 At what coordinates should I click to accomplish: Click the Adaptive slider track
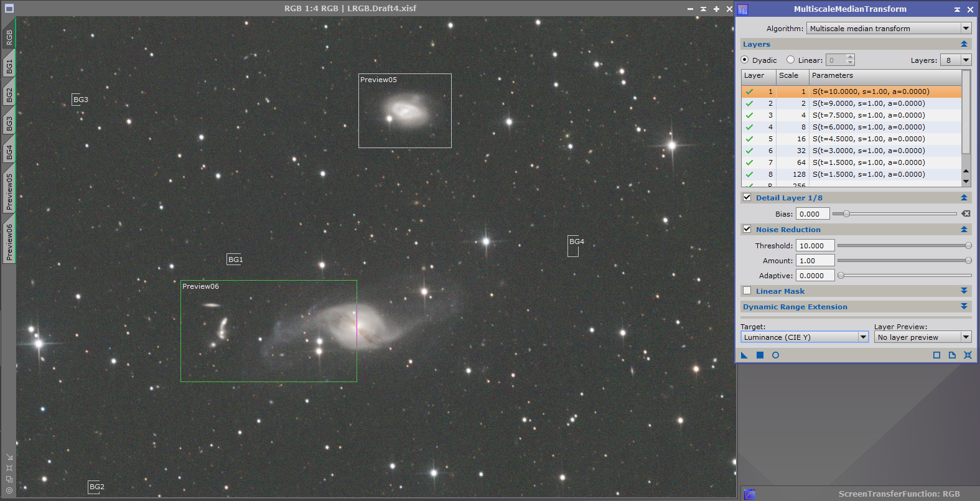[x=905, y=275]
